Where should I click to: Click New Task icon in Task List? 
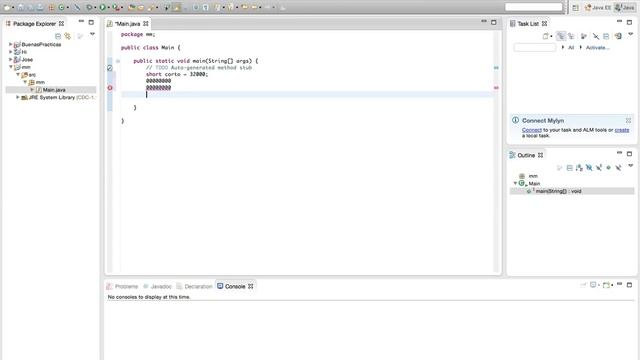[545, 36]
